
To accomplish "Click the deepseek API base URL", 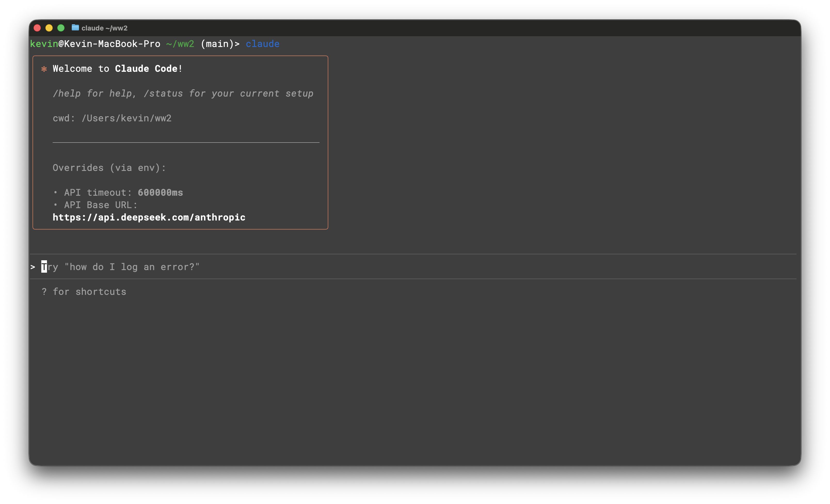I will tap(149, 217).
